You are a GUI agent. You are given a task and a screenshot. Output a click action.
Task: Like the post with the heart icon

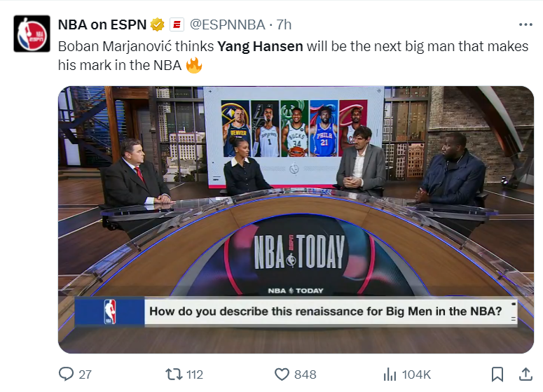click(x=282, y=374)
